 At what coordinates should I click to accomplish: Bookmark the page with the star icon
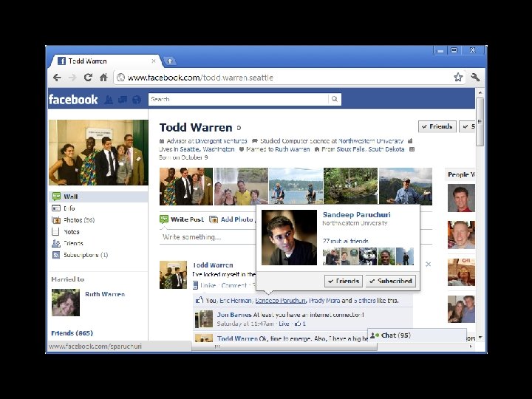click(458, 78)
